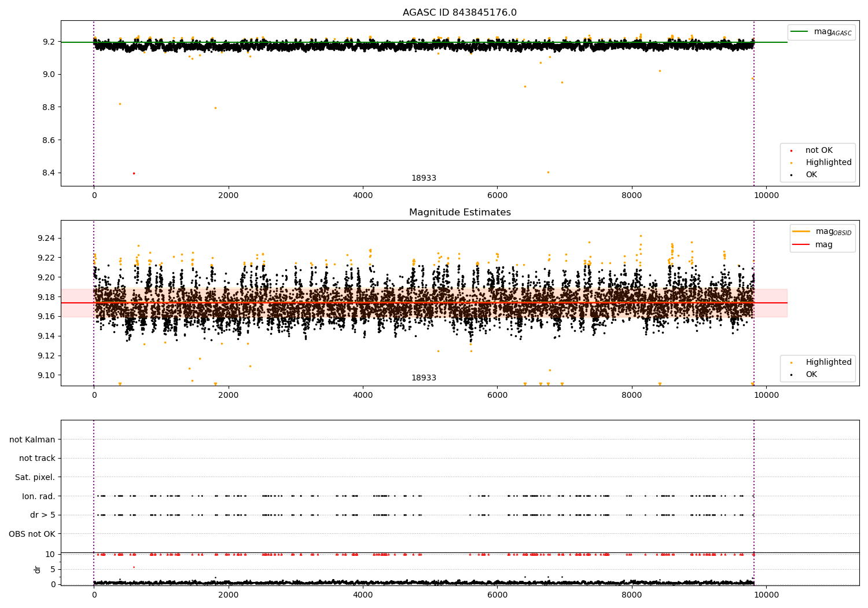The width and height of the screenshot is (868, 608).
Task: Click the 'OBS not OK' axis label
Action: click(32, 534)
